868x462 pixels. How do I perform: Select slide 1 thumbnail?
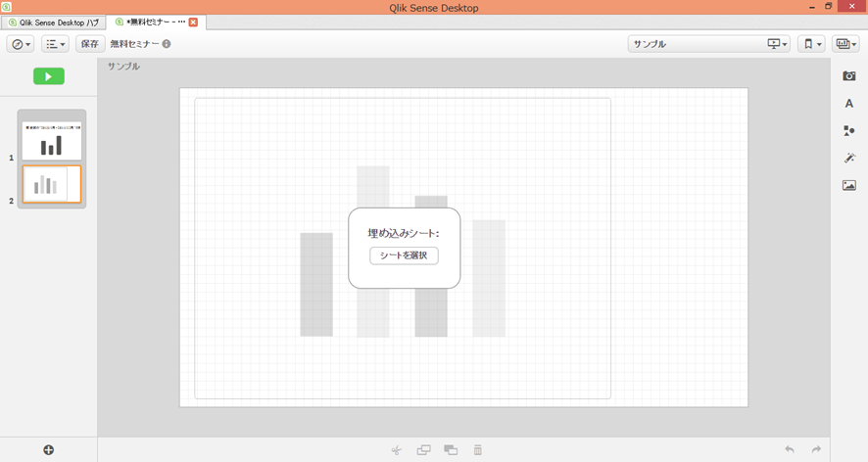[x=52, y=141]
